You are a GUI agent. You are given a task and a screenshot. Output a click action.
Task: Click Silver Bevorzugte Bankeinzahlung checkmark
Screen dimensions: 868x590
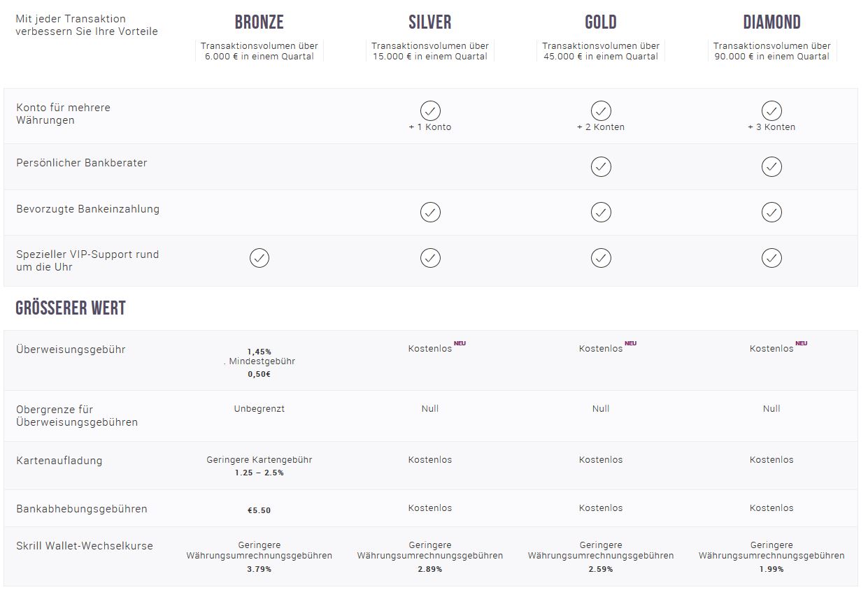point(430,212)
